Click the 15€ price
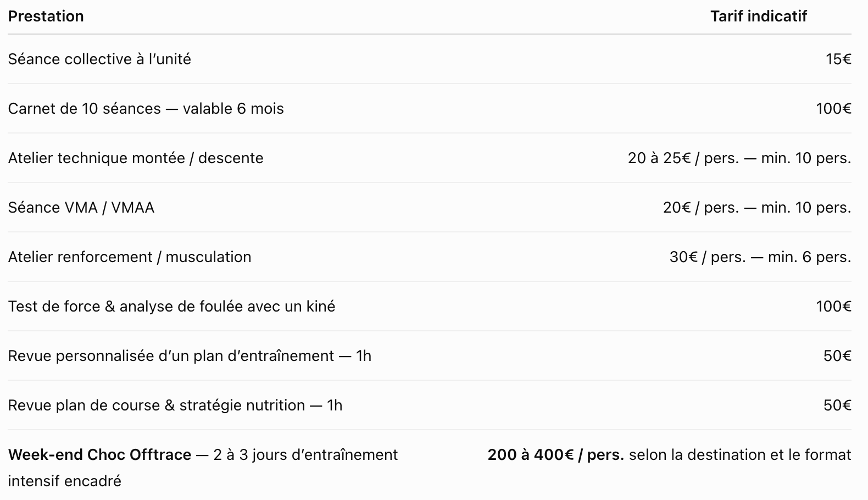 pos(838,59)
